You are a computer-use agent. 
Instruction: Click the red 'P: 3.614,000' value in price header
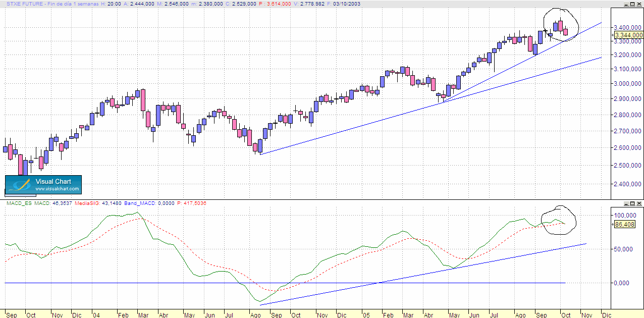(276, 4)
